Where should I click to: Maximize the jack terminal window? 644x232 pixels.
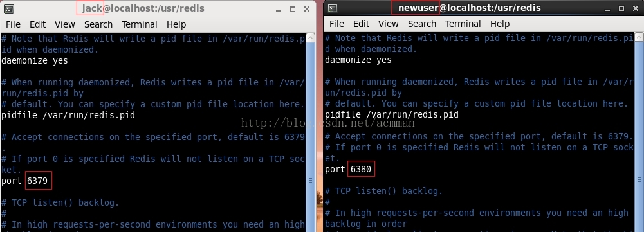pyautogui.click(x=293, y=9)
